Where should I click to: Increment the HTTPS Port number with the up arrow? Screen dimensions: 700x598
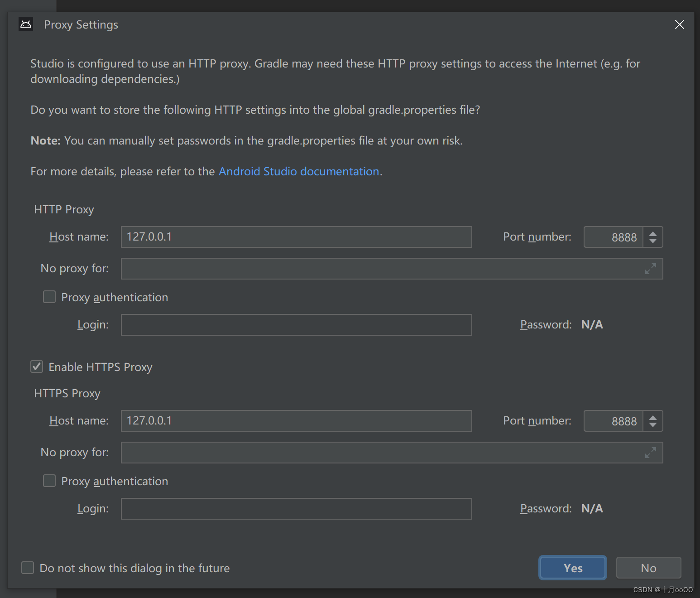[653, 417]
